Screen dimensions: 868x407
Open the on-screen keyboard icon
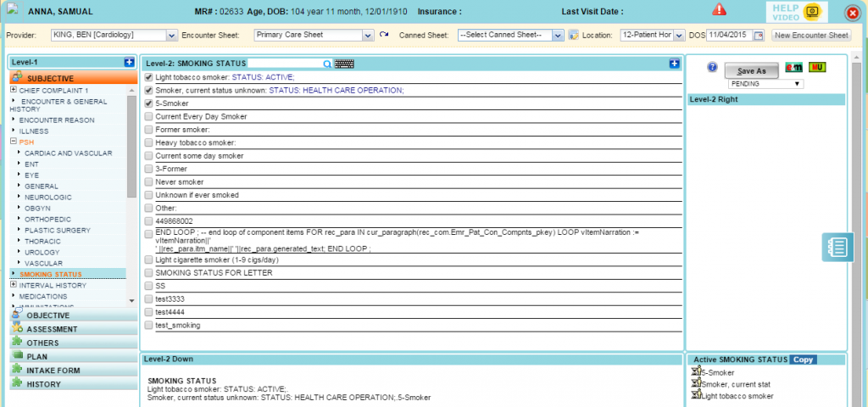point(344,64)
